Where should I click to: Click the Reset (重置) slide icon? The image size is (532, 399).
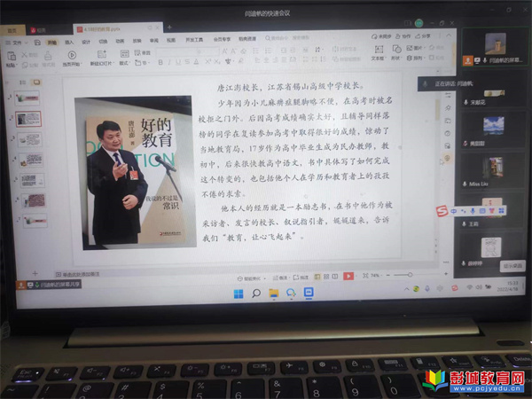pos(137,53)
